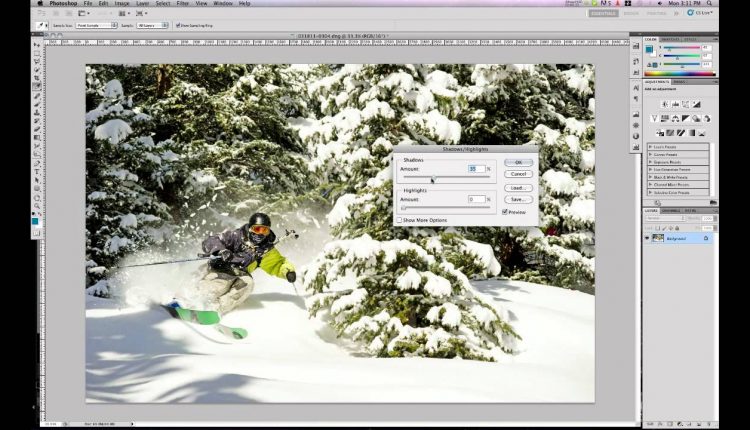Image resolution: width=750 pixels, height=430 pixels.
Task: Open the Filter menu
Action: 183,3
